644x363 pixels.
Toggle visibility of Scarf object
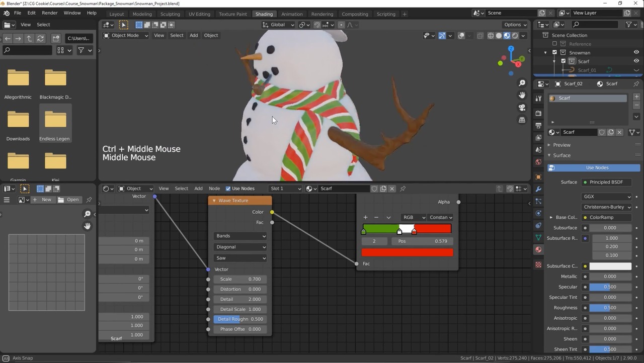(636, 61)
